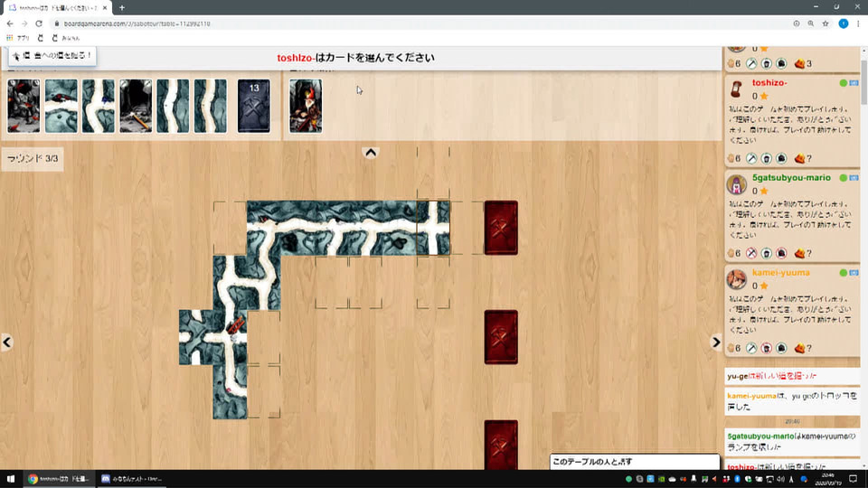Click toshizo- green online status dot

point(843,83)
